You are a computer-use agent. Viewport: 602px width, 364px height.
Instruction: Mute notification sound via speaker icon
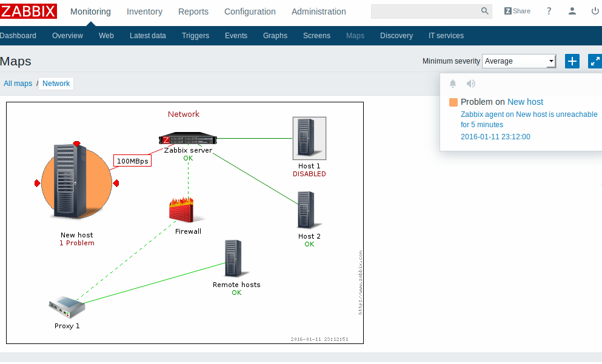pyautogui.click(x=470, y=84)
